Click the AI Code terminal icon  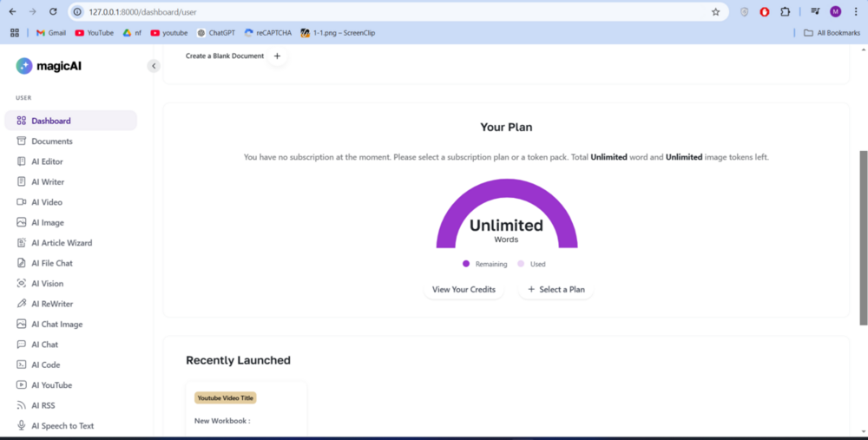click(x=22, y=364)
